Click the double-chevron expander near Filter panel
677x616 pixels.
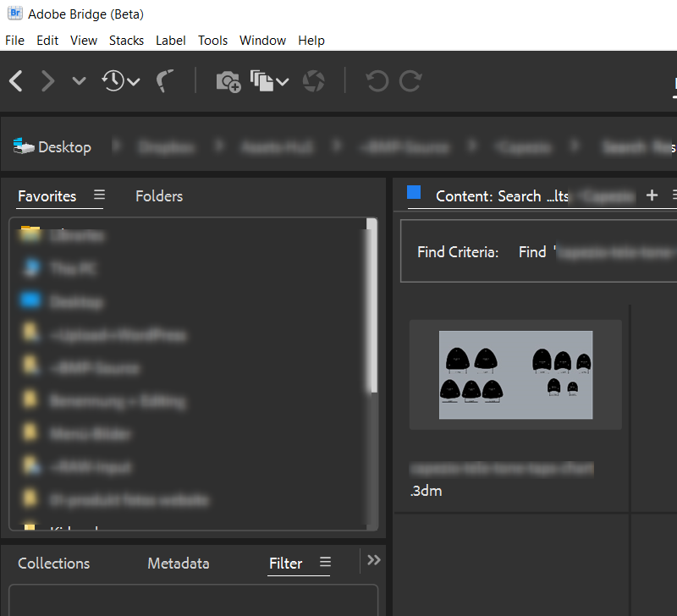point(373,559)
